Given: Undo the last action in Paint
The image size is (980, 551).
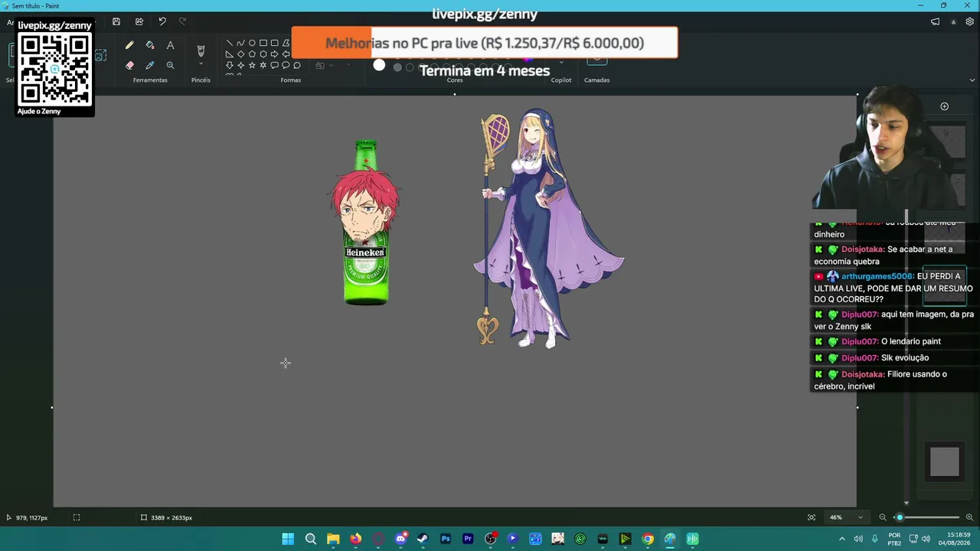Looking at the screenshot, I should 162,21.
